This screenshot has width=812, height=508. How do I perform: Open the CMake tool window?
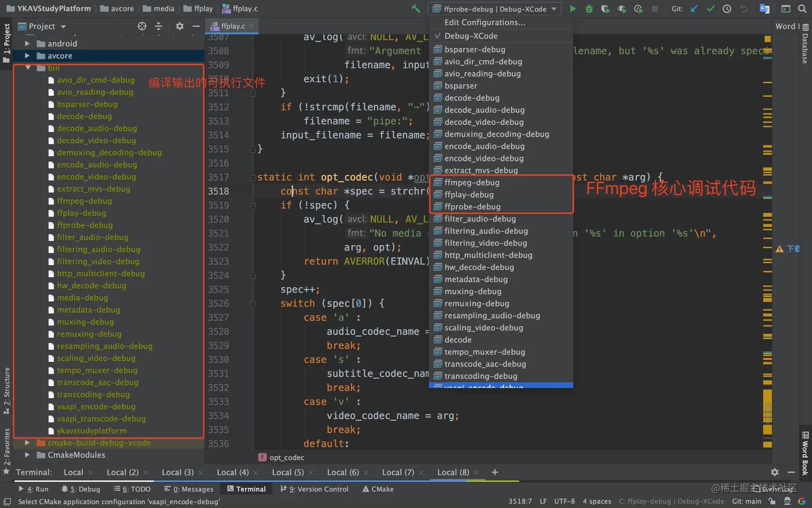pyautogui.click(x=378, y=489)
